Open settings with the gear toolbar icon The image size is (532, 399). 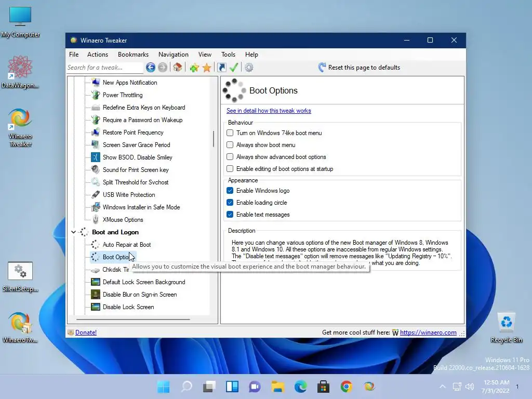[x=249, y=68]
